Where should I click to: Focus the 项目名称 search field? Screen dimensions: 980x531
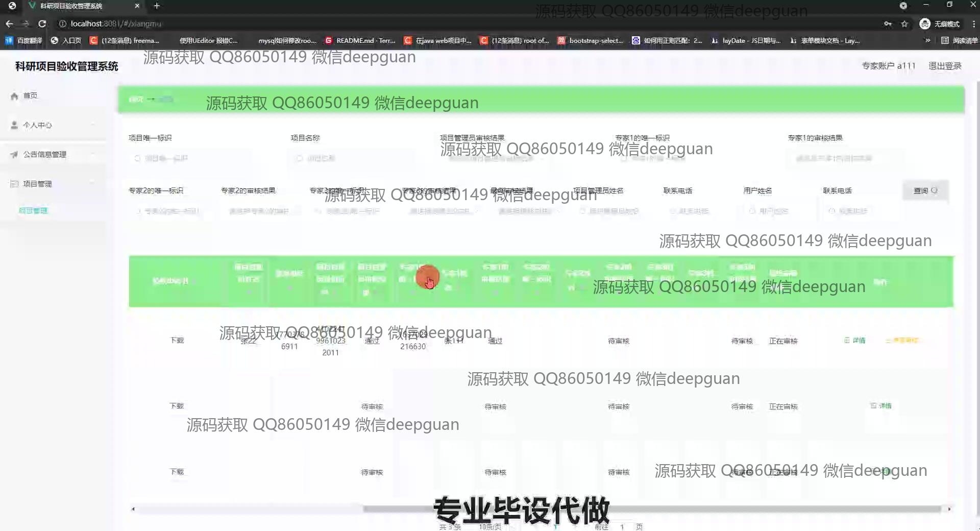coord(352,158)
